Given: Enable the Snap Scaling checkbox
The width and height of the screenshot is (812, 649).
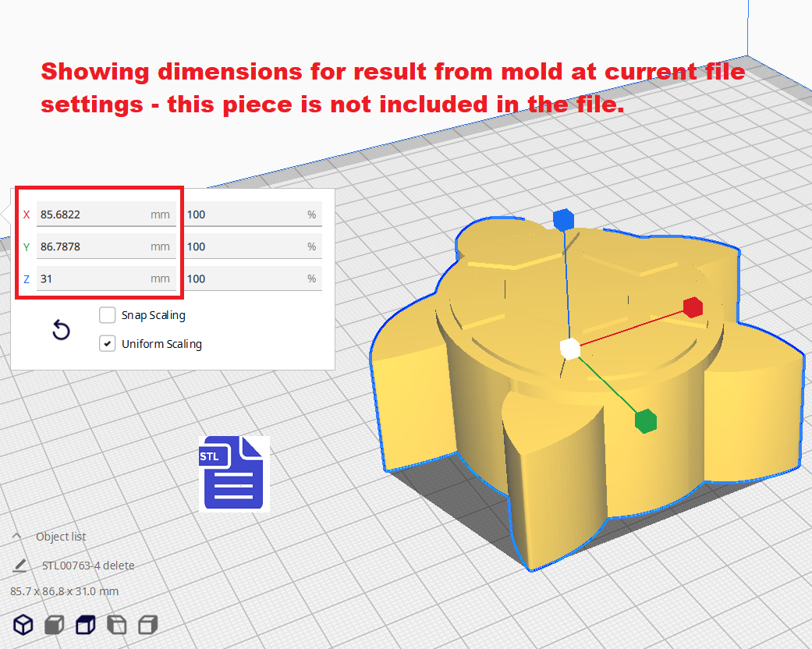Looking at the screenshot, I should (108, 315).
